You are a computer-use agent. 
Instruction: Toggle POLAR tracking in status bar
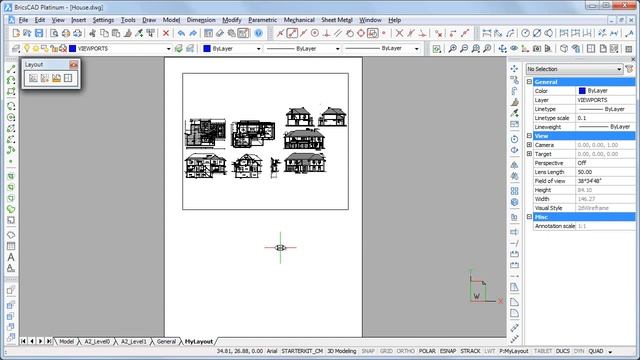tap(427, 351)
